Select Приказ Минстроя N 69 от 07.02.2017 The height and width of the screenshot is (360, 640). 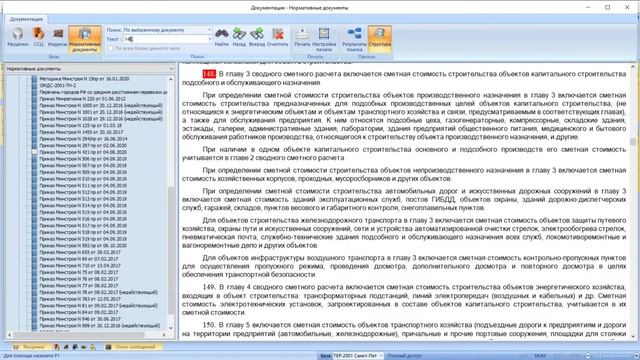79,259
